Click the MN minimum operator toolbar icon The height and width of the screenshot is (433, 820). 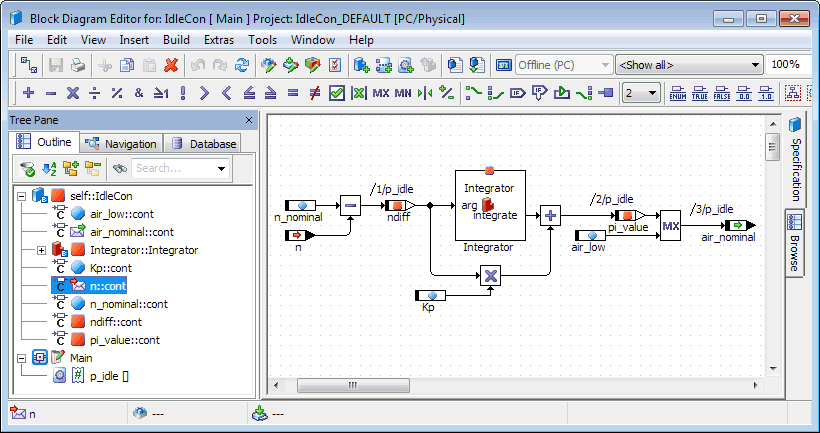tap(403, 94)
